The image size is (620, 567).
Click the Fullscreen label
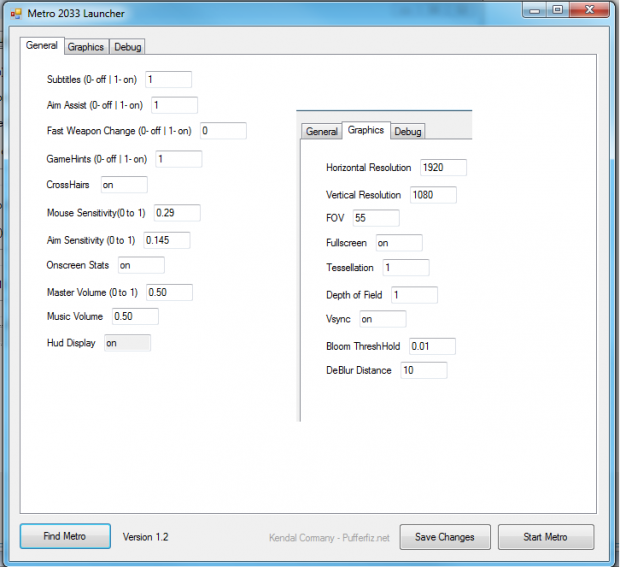(346, 243)
